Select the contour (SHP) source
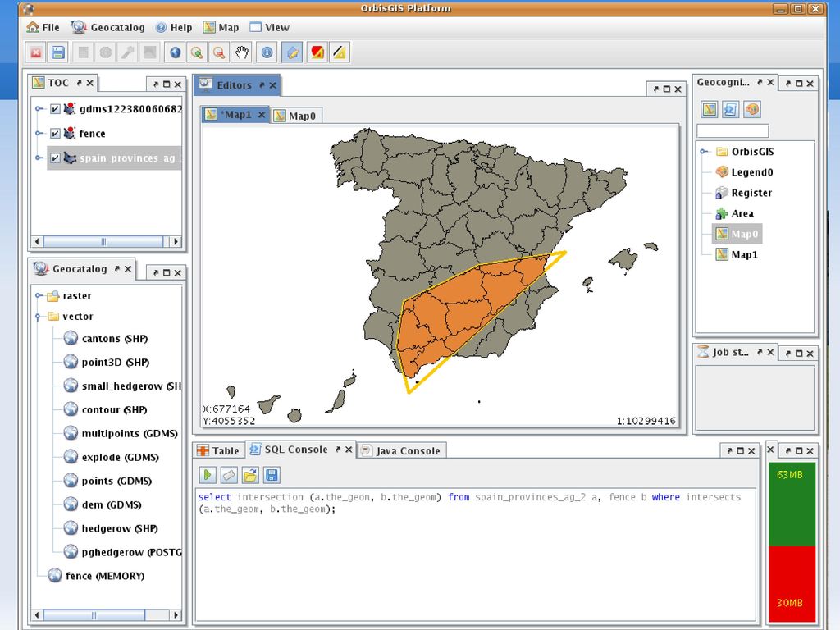 (x=106, y=410)
